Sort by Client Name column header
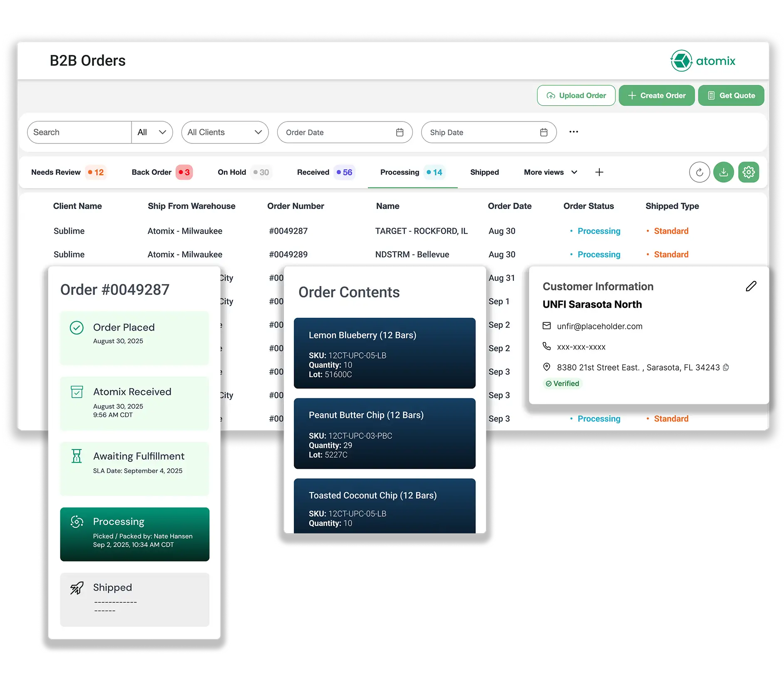The image size is (784, 690). (77, 206)
